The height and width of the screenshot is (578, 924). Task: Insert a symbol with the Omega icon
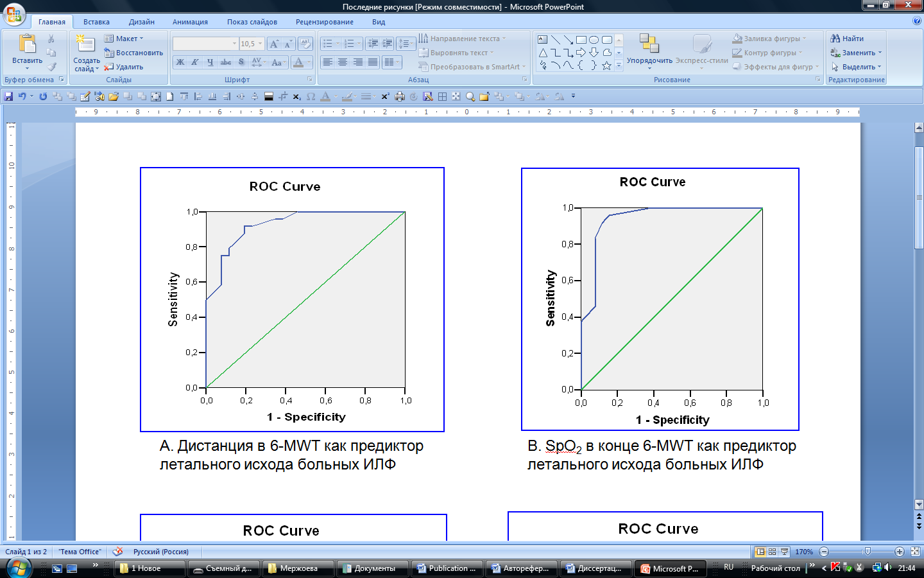point(311,96)
